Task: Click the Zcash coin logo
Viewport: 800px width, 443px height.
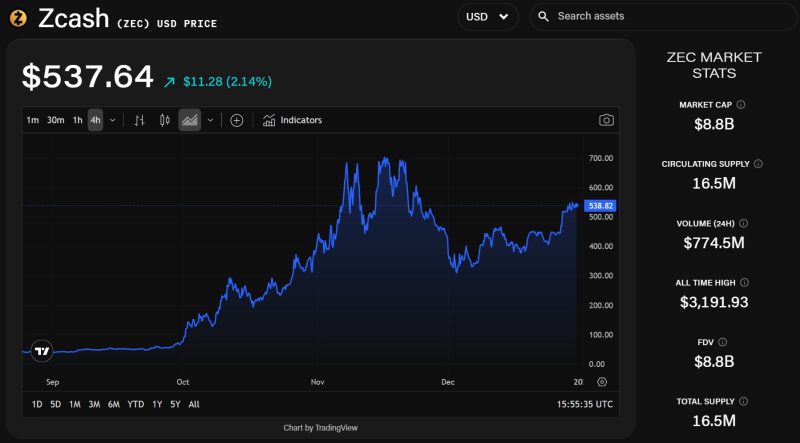Action: (x=16, y=17)
